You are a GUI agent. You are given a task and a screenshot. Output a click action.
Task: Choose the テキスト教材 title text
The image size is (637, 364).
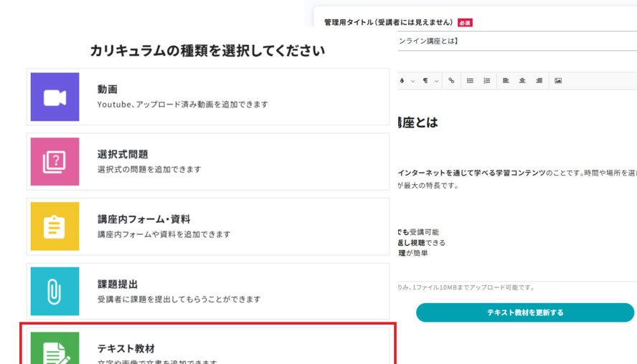click(x=126, y=348)
